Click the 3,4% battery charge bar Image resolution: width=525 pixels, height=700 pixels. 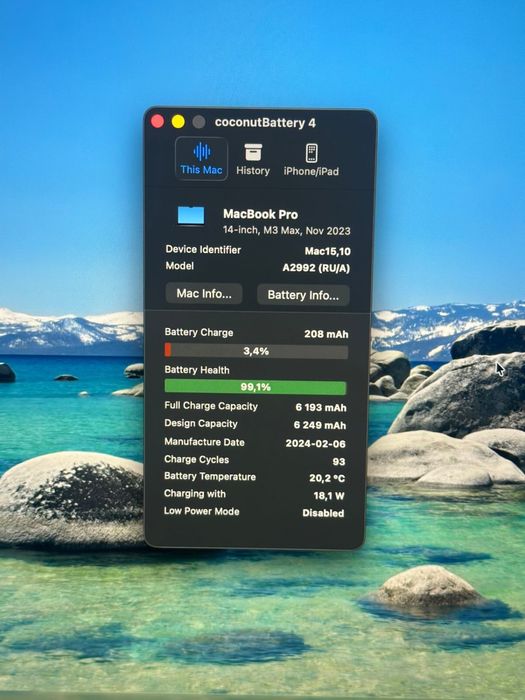click(x=256, y=351)
